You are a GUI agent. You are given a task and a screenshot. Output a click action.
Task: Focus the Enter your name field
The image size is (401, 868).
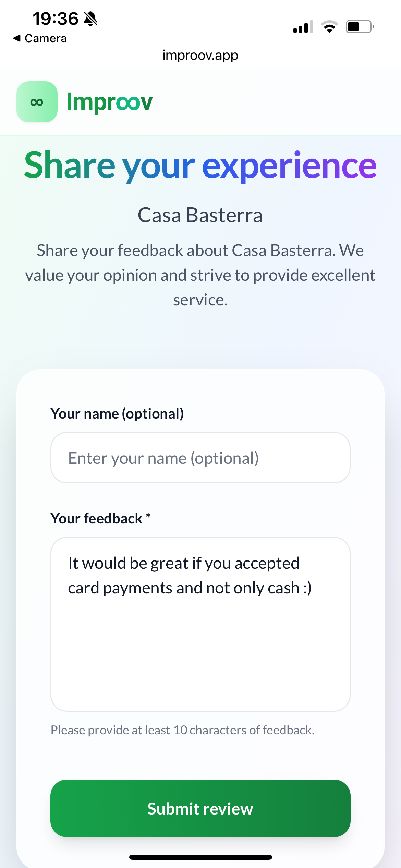click(200, 458)
